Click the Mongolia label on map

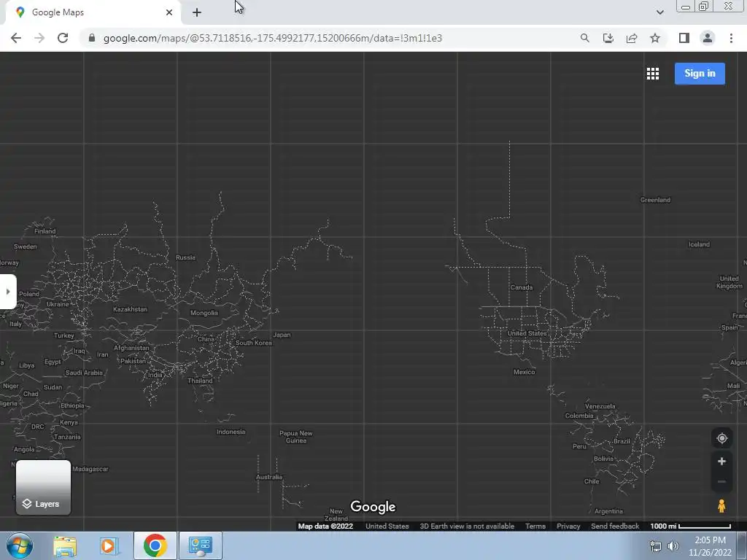(204, 313)
